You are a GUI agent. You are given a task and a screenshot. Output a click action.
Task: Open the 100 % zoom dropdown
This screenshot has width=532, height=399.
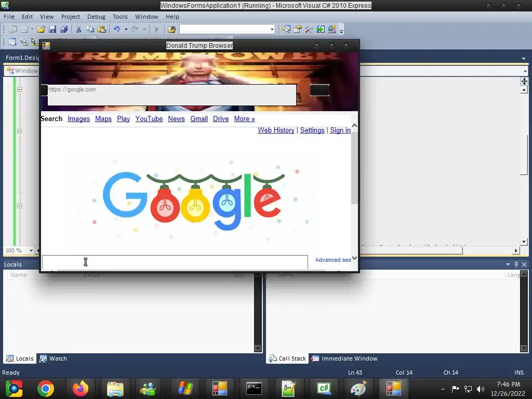31,251
